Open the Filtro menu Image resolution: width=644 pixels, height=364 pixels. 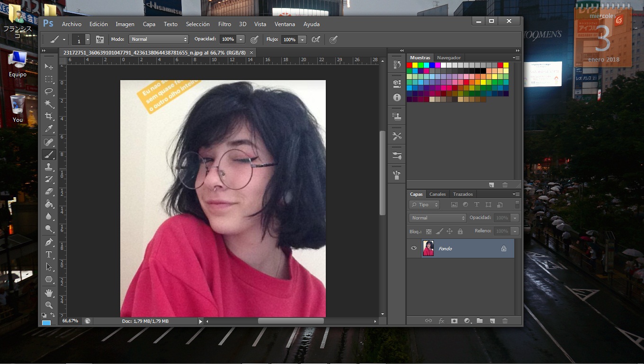[224, 24]
